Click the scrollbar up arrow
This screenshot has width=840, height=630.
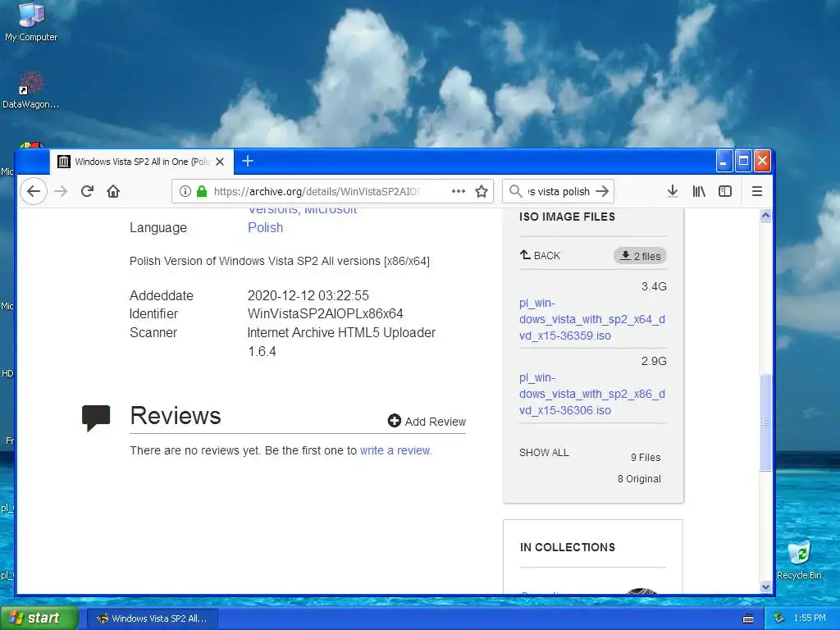pyautogui.click(x=765, y=216)
